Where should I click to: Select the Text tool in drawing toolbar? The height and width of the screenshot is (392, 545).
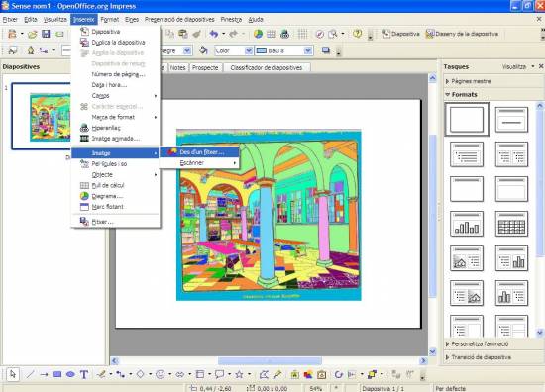pyautogui.click(x=84, y=374)
